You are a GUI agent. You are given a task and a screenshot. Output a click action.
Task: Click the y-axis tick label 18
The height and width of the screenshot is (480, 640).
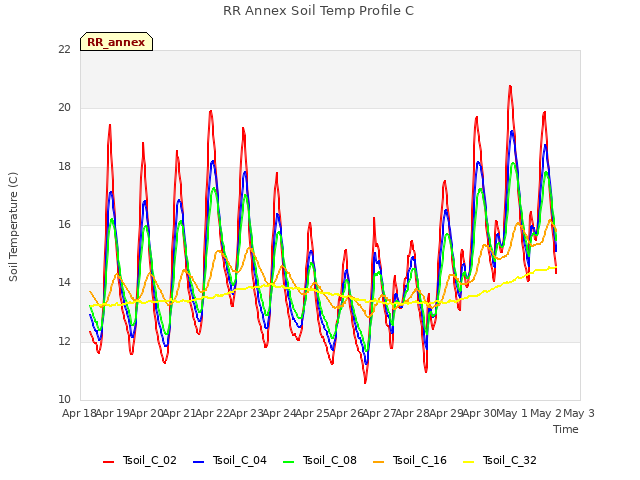(65, 167)
